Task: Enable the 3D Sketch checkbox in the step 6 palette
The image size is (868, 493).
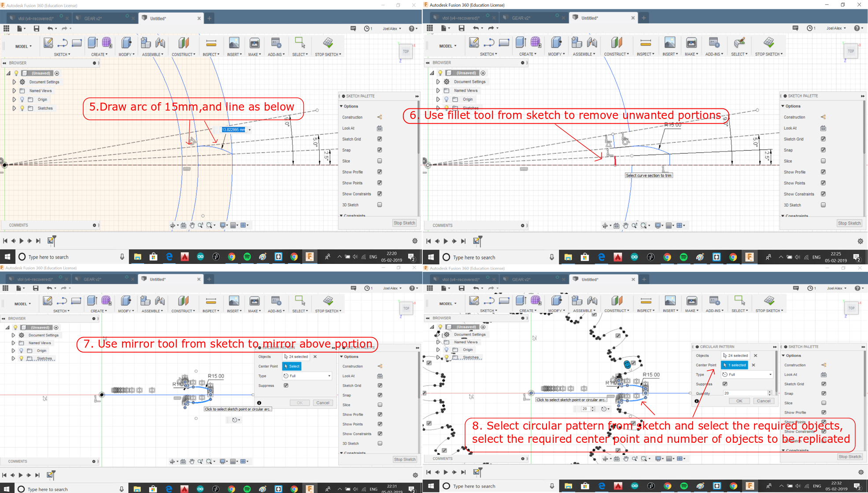Action: (823, 205)
